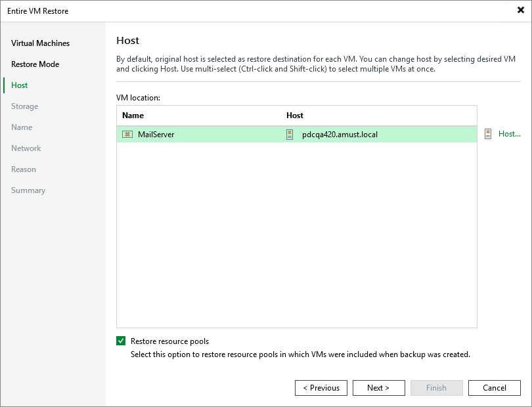Viewport: 532px width, 407px height.
Task: Click the Name column header
Action: 131,115
